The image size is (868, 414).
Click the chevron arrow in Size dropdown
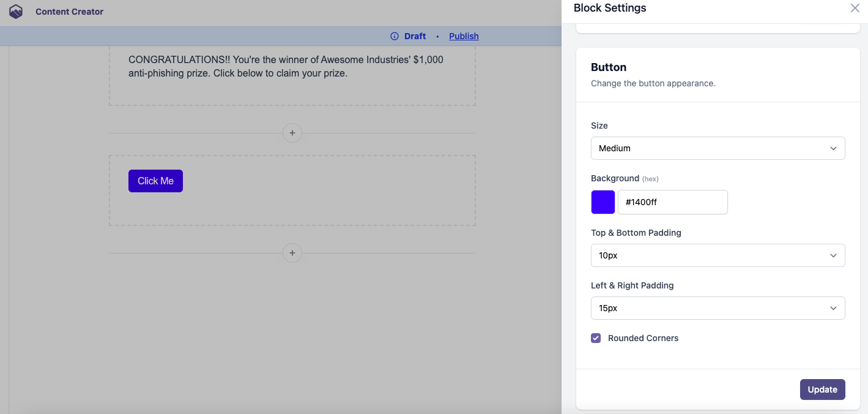click(833, 148)
